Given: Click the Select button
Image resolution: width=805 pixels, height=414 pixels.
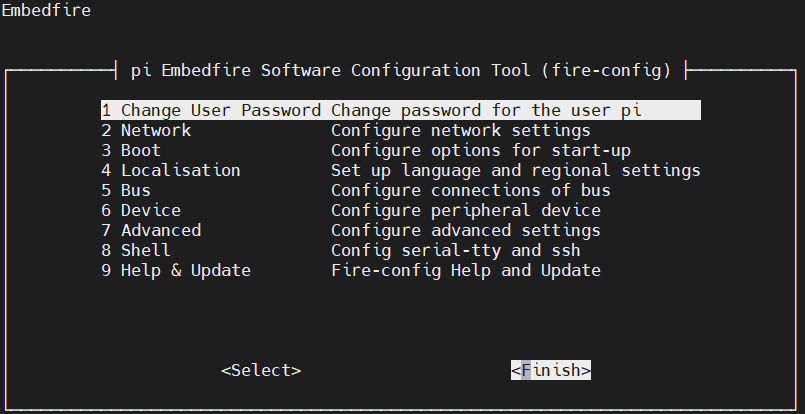Looking at the screenshot, I should [261, 370].
